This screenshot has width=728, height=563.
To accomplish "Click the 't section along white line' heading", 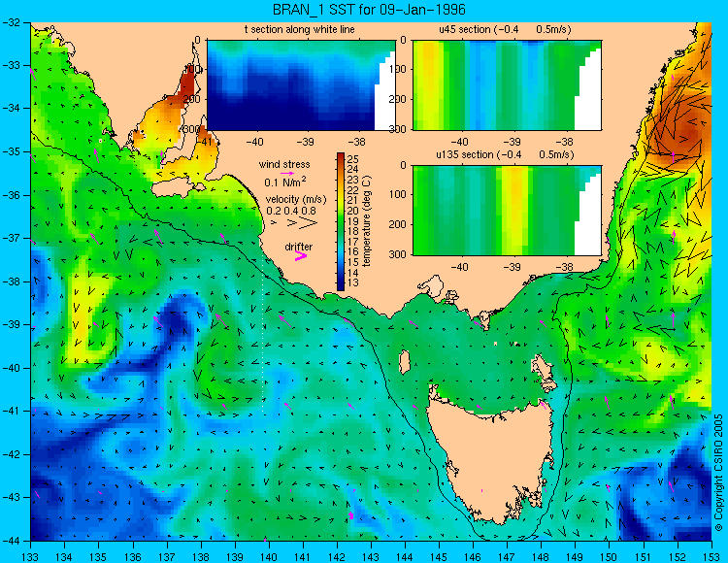I will pos(300,29).
